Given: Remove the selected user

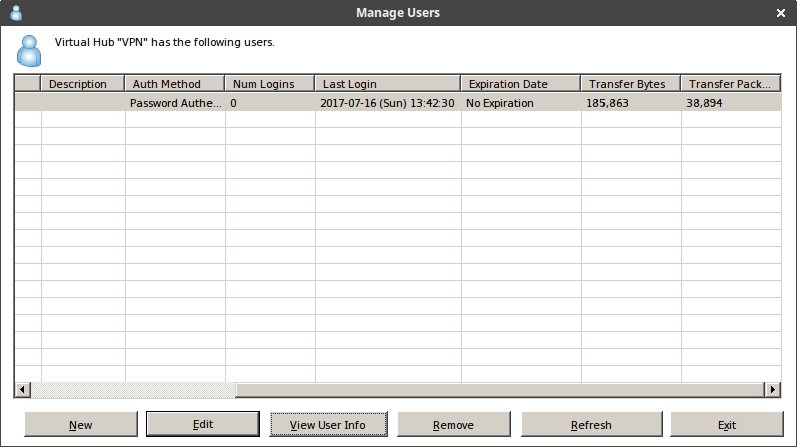Looking at the screenshot, I should pos(454,425).
